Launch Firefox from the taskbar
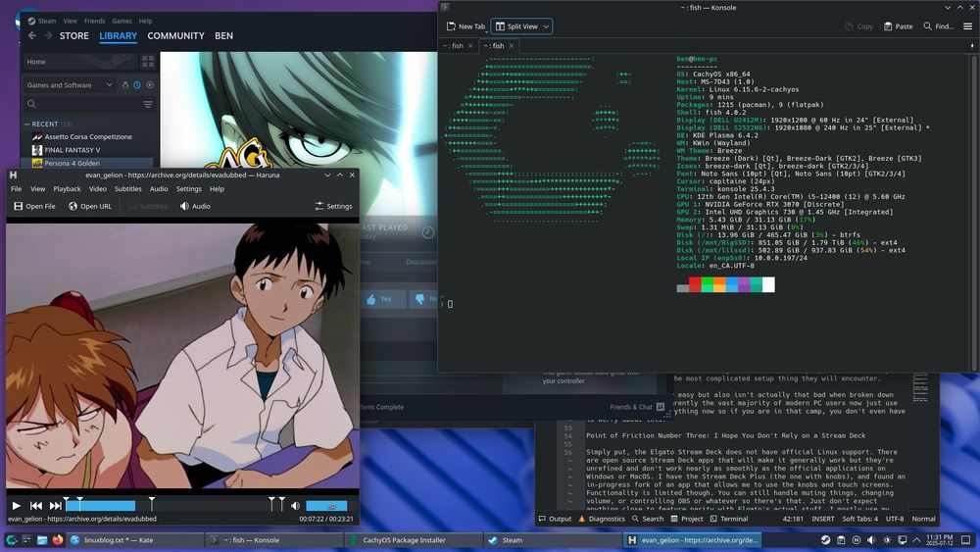 [x=58, y=539]
